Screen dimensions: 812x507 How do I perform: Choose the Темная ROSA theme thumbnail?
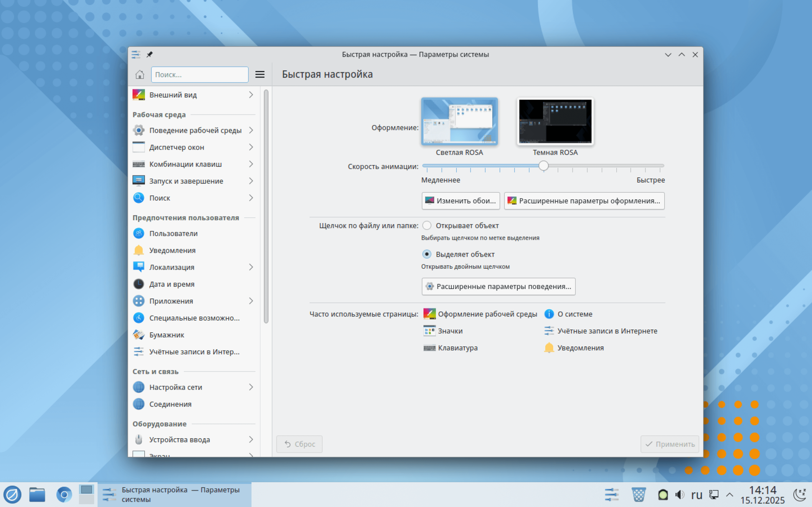(555, 121)
